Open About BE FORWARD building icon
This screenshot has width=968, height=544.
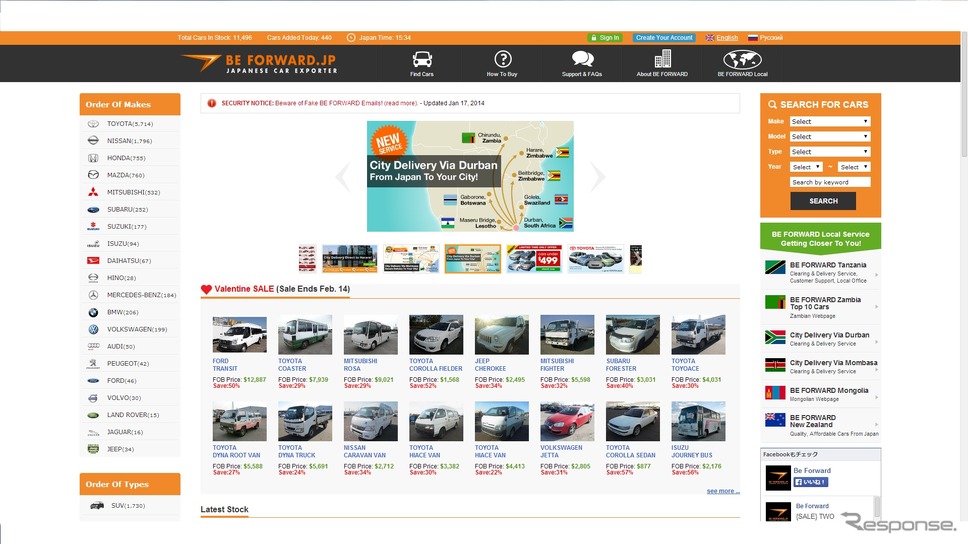tap(662, 59)
